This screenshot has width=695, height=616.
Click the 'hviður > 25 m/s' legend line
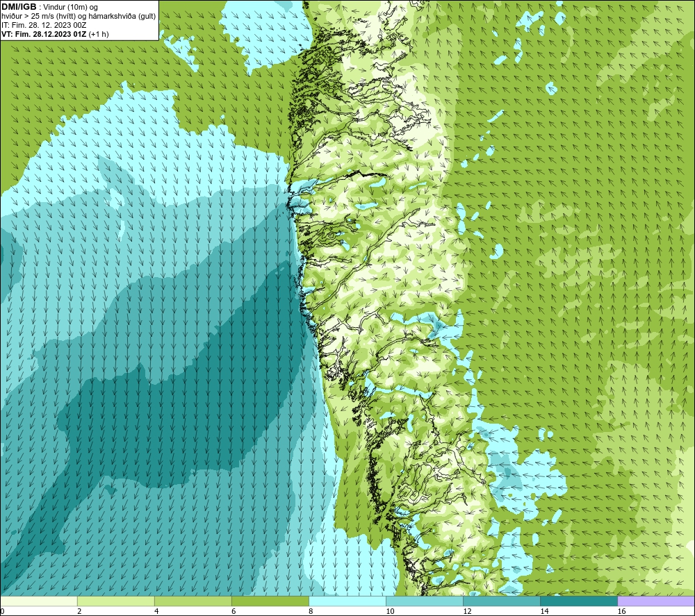pyautogui.click(x=79, y=17)
